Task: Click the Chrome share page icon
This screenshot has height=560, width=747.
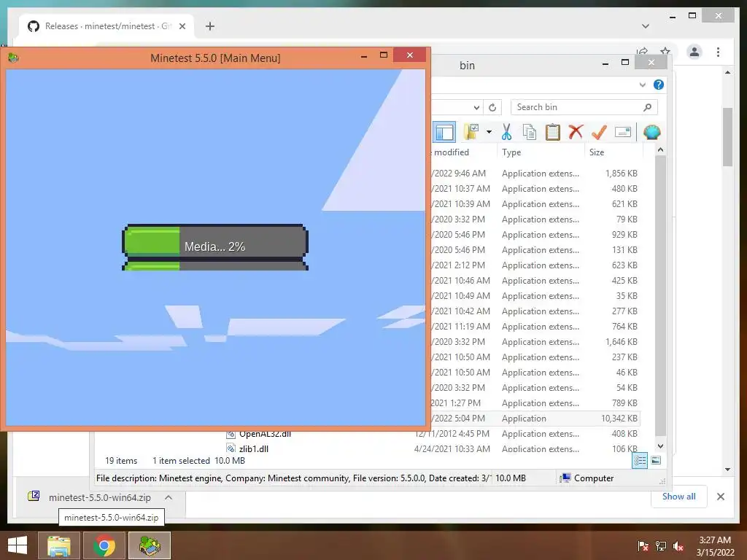Action: click(642, 51)
